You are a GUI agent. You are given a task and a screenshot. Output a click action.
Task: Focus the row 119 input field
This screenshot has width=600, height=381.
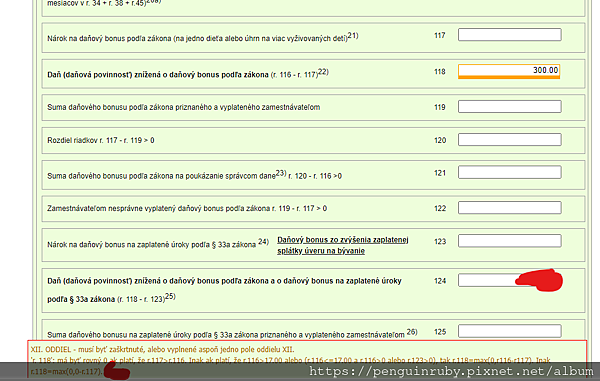coord(509,106)
